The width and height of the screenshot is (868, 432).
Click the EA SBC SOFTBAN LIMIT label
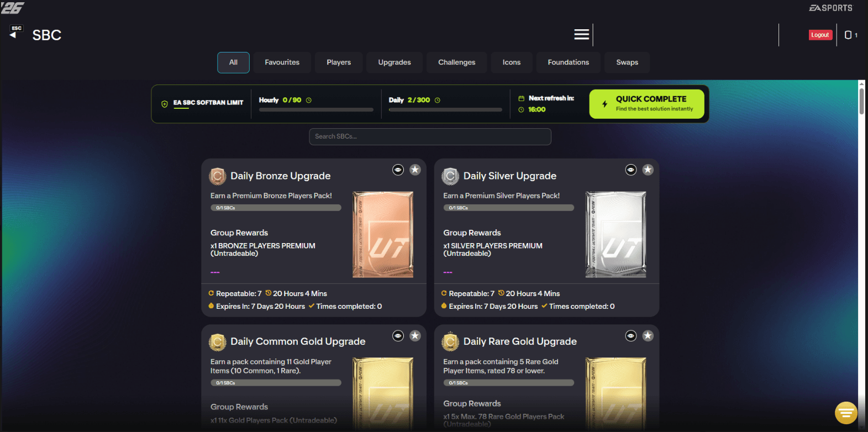click(208, 103)
